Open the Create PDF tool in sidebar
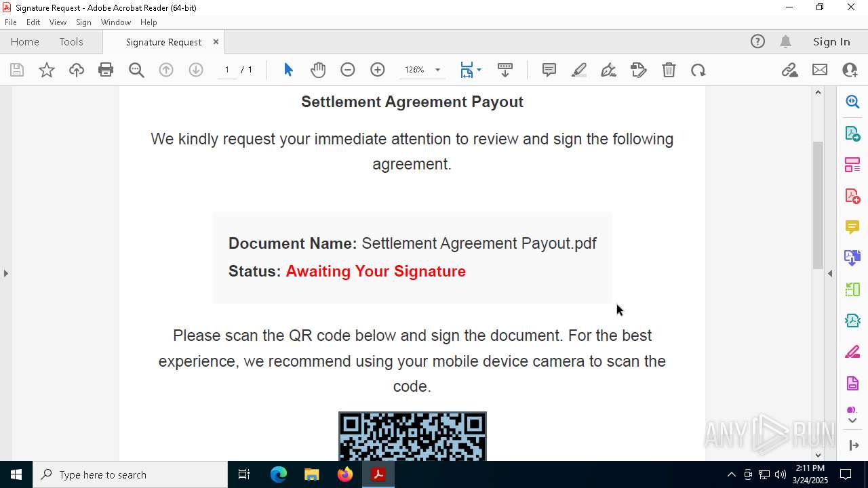This screenshot has height=488, width=868. (x=852, y=196)
